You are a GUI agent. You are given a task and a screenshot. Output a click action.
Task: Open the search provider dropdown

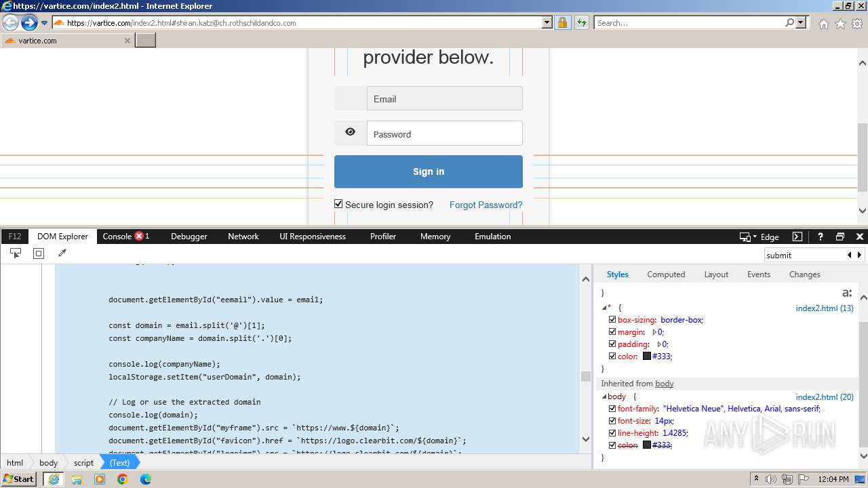click(801, 22)
